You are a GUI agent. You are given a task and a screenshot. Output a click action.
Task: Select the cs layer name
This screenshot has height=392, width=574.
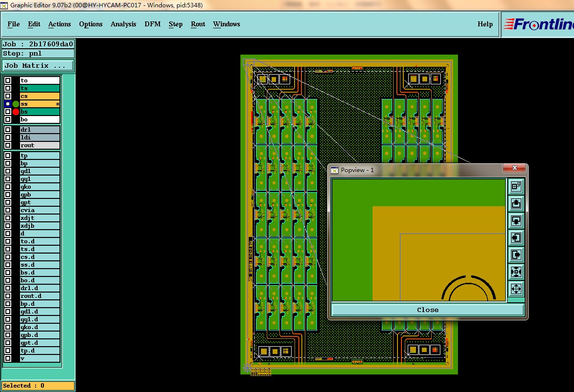[40, 96]
